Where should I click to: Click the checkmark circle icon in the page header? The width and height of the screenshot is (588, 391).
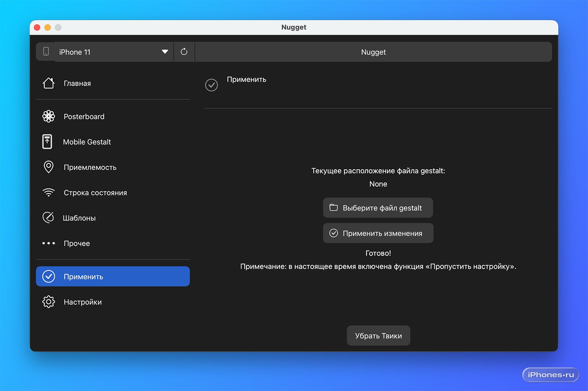tap(212, 85)
